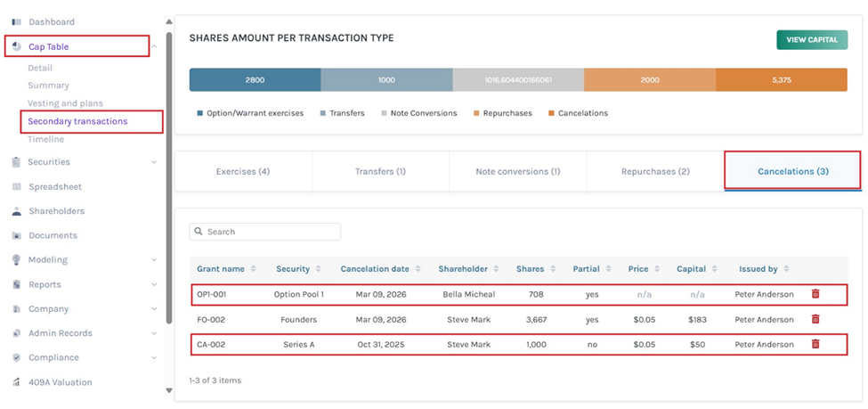Click the Modeling lightbulb icon

point(17,260)
